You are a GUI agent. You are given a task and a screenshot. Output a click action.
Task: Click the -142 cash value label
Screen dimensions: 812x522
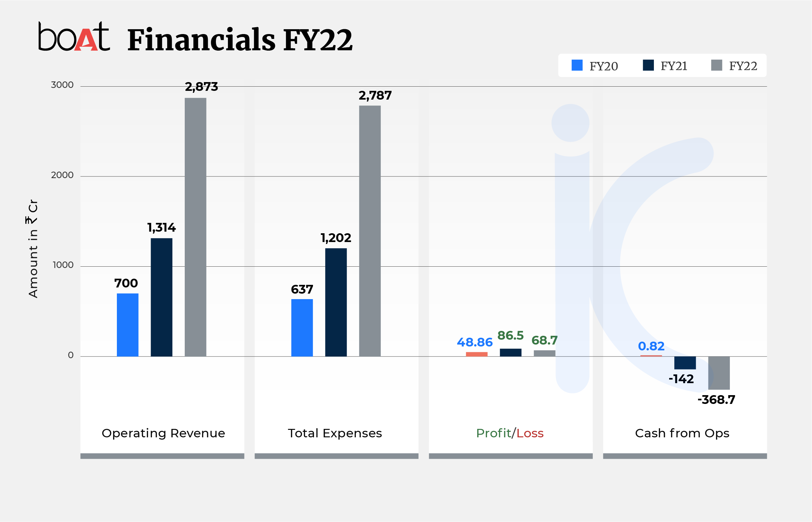[x=681, y=379]
